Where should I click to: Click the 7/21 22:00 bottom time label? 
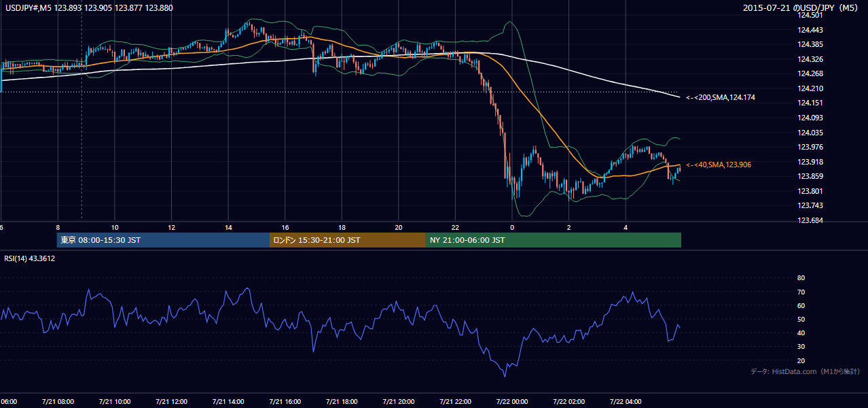coord(455,402)
